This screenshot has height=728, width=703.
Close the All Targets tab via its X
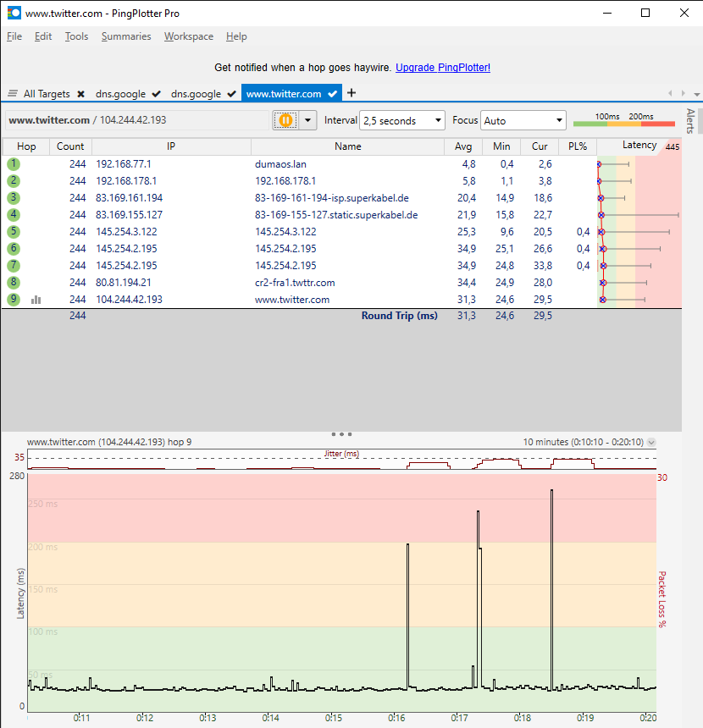[x=80, y=94]
